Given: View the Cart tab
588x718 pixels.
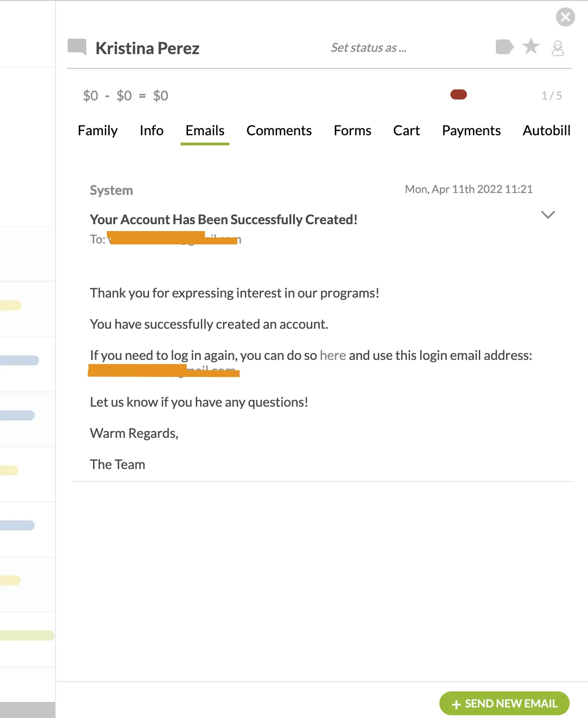Looking at the screenshot, I should point(406,131).
